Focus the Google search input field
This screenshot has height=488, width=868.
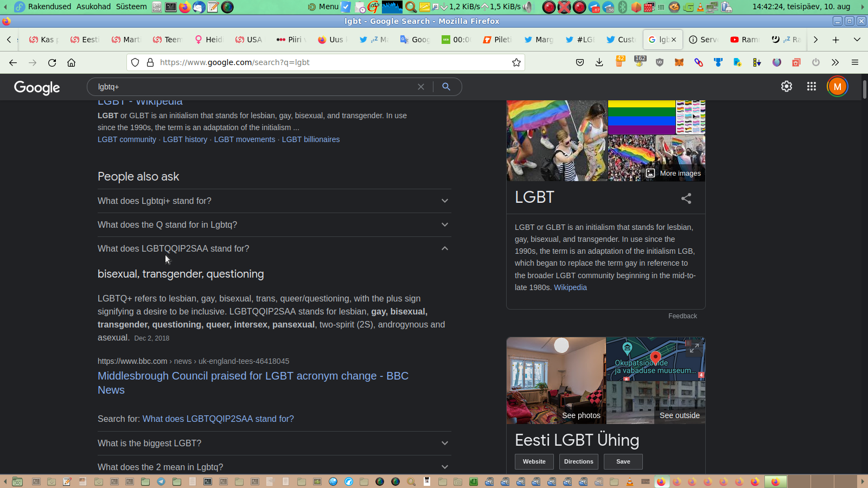[x=255, y=87]
